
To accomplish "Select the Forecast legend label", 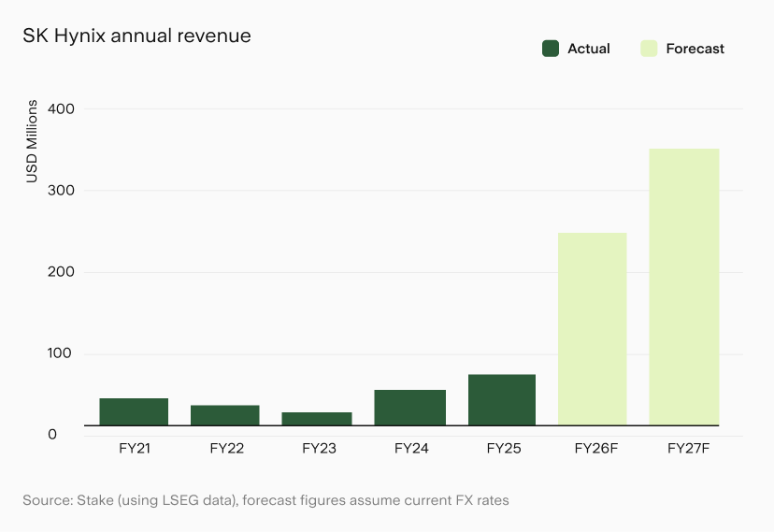I will point(695,49).
